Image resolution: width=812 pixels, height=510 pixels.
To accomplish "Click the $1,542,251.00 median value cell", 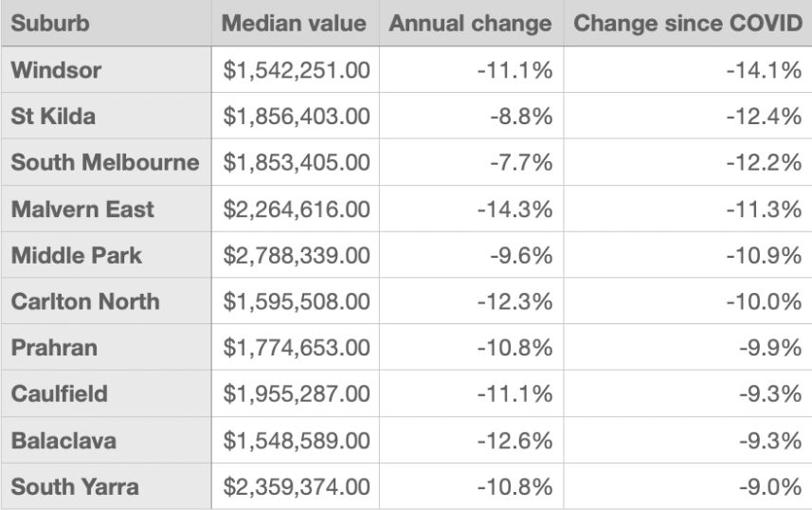I will click(x=297, y=70).
